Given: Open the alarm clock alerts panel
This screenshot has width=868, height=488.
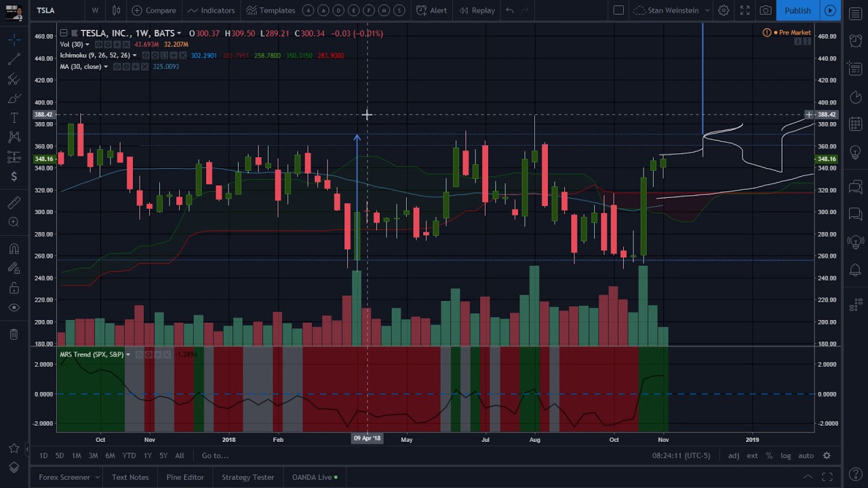Looking at the screenshot, I should (x=856, y=41).
